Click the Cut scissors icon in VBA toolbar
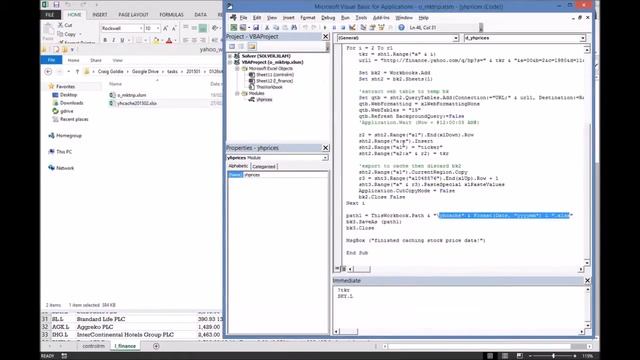 click(x=267, y=27)
